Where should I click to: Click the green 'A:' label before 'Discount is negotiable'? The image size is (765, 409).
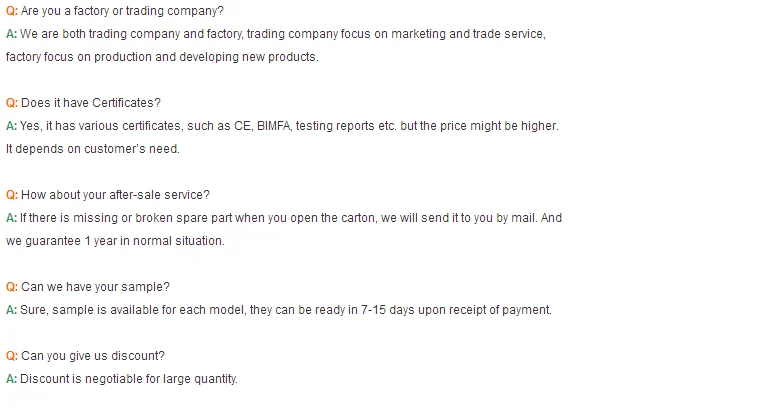click(12, 379)
